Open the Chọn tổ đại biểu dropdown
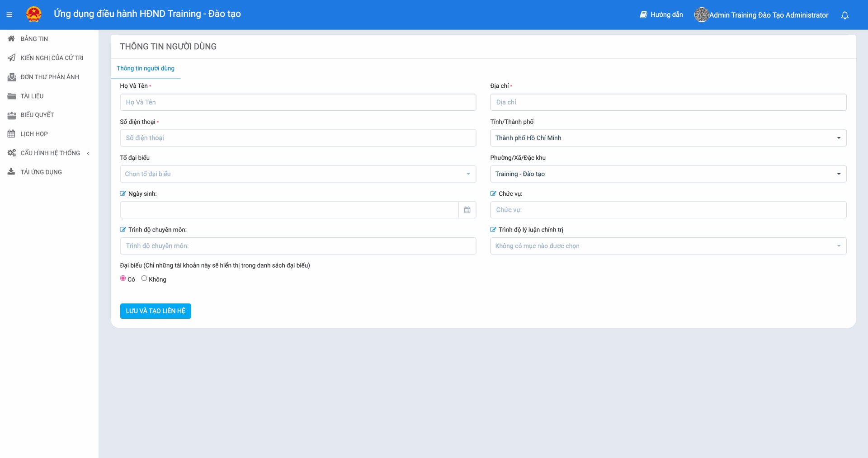Viewport: 868px width, 458px height. pyautogui.click(x=297, y=174)
